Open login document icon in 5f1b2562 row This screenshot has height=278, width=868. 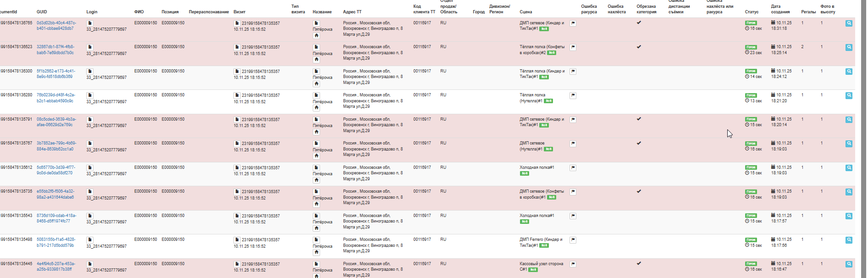(90, 71)
